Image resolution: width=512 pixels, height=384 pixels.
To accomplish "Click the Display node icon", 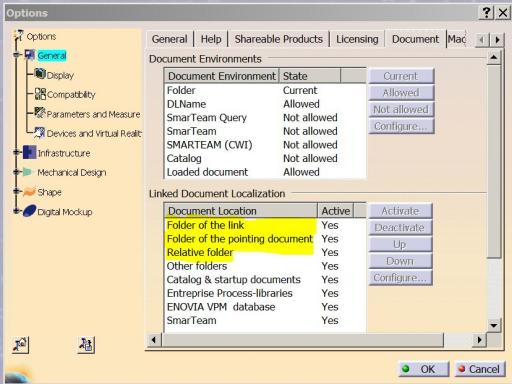I will click(x=40, y=74).
